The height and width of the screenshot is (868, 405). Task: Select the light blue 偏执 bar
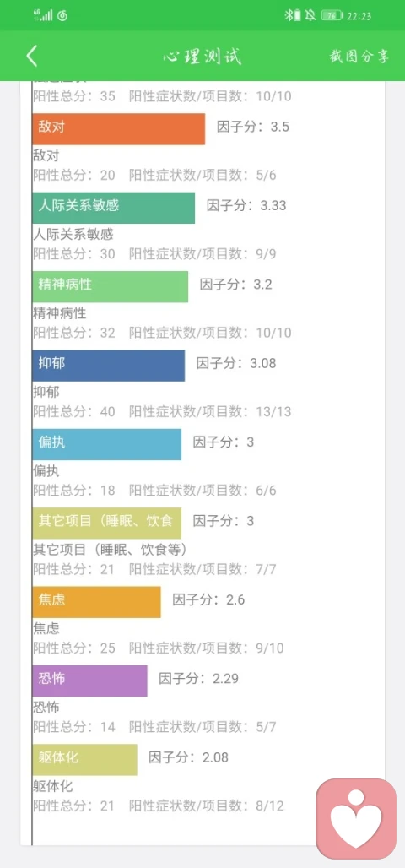tap(107, 444)
